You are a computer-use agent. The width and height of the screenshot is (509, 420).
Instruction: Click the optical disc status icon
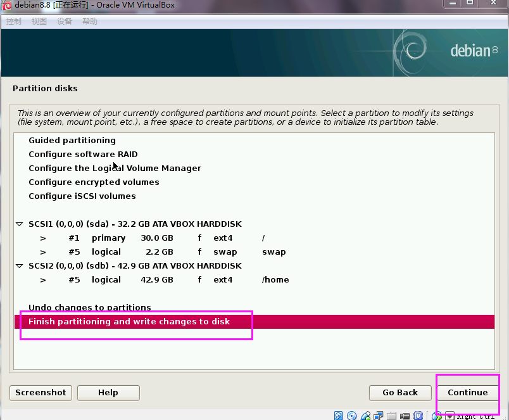click(352, 416)
